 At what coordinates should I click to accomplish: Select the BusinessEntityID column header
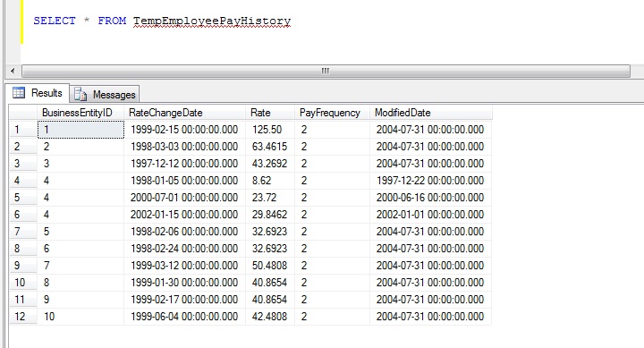80,113
